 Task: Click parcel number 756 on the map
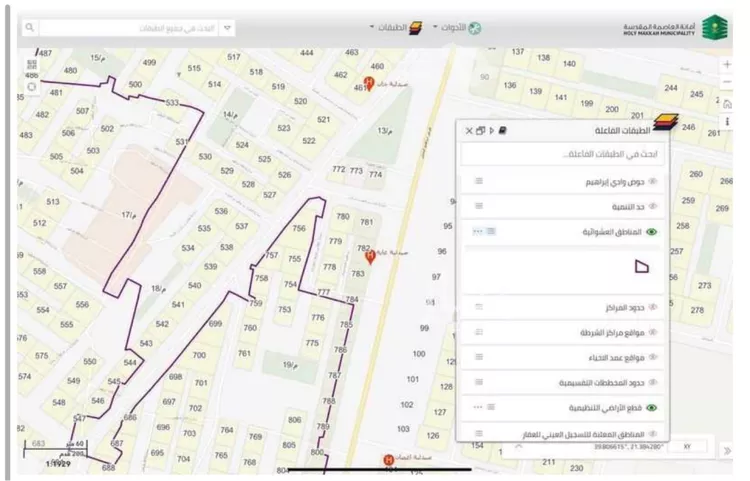(x=299, y=229)
